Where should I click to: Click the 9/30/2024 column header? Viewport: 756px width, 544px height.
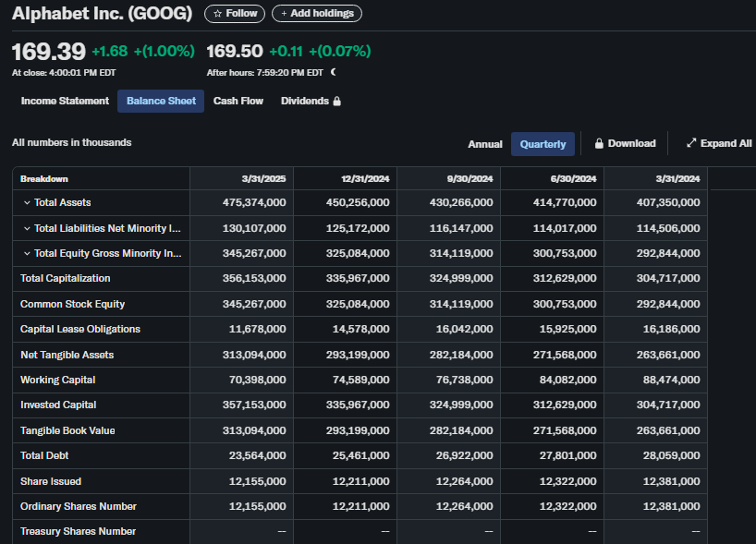click(x=470, y=179)
